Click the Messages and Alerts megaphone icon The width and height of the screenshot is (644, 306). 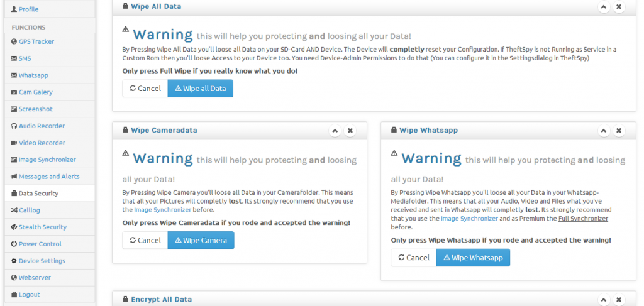(x=14, y=177)
